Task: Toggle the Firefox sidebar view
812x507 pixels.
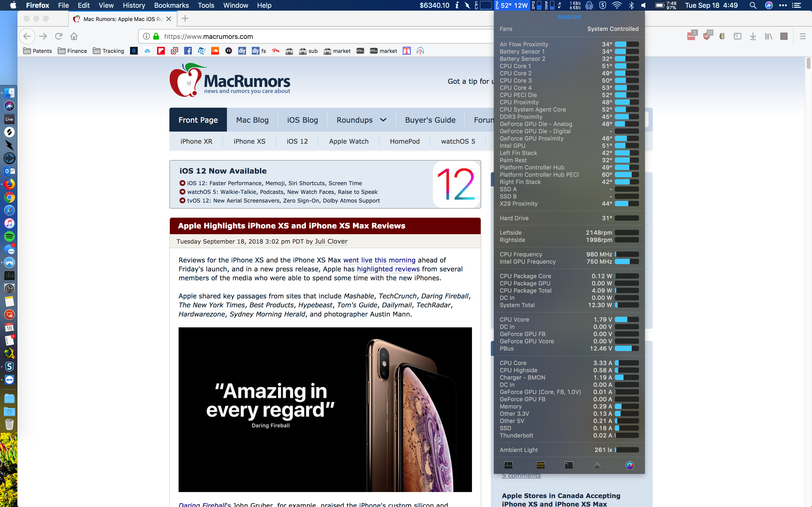Action: (738, 36)
